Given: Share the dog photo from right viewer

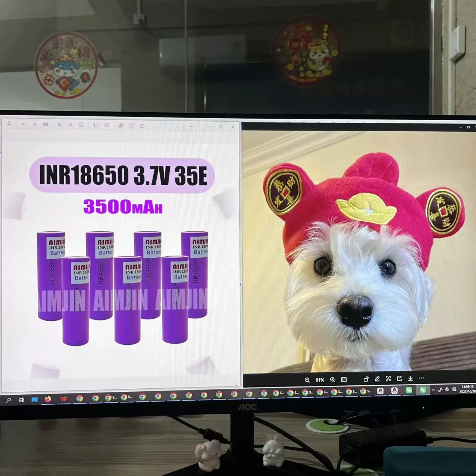Looking at the screenshot, I should (399, 378).
